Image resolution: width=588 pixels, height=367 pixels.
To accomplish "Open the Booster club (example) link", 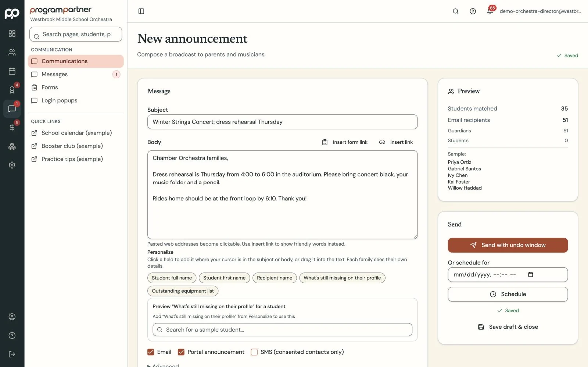I will point(76,146).
